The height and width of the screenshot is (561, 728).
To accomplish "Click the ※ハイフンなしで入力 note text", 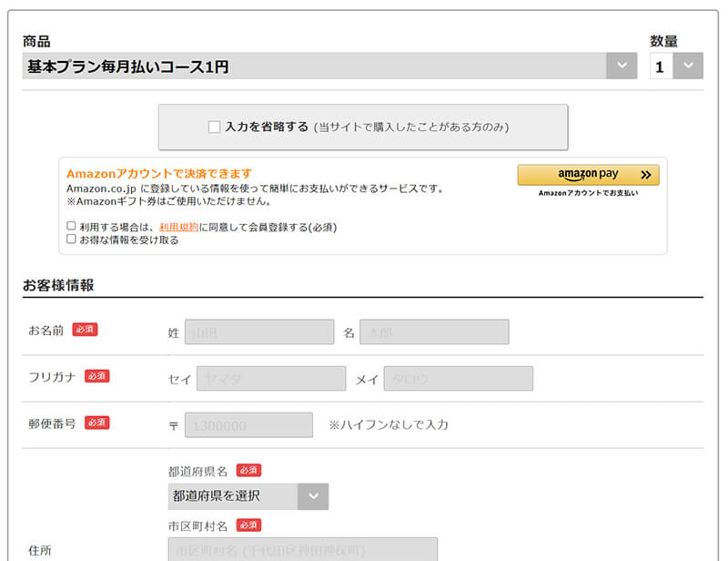I will tap(389, 424).
